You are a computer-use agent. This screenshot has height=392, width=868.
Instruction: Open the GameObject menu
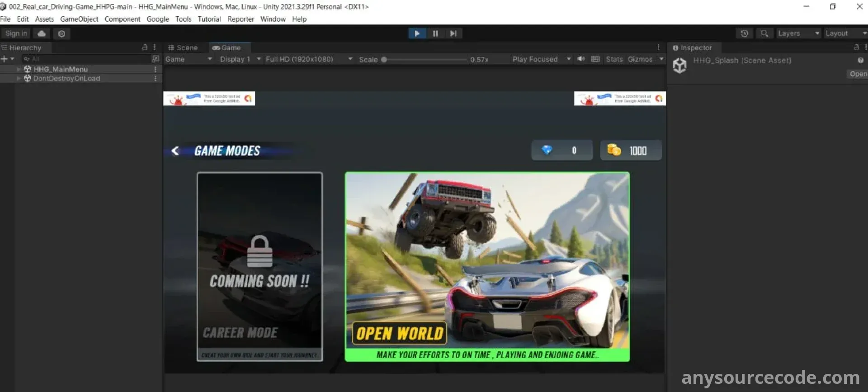pyautogui.click(x=79, y=19)
